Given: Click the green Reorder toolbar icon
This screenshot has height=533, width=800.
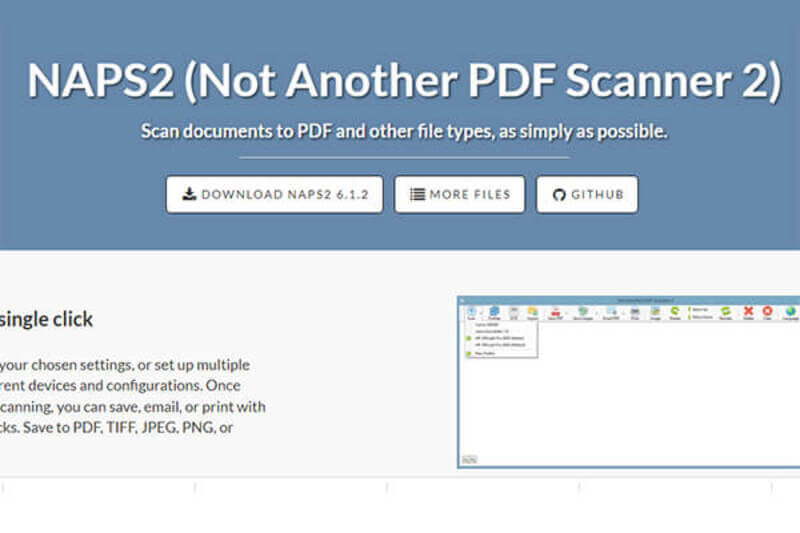Looking at the screenshot, I should tap(726, 313).
